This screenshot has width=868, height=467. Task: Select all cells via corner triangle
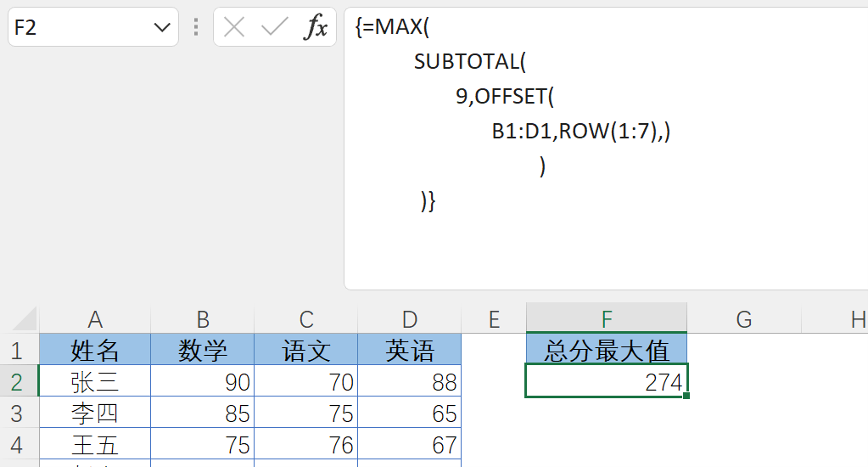pyautogui.click(x=25, y=318)
